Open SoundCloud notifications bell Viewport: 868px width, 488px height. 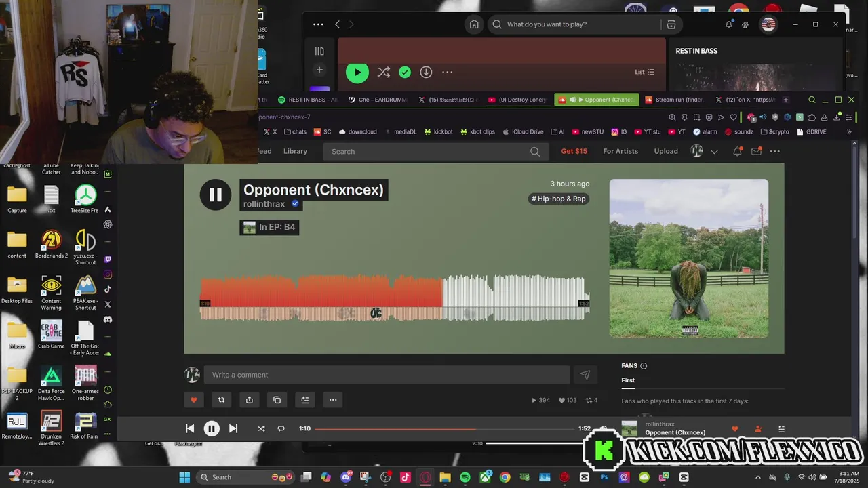(737, 151)
